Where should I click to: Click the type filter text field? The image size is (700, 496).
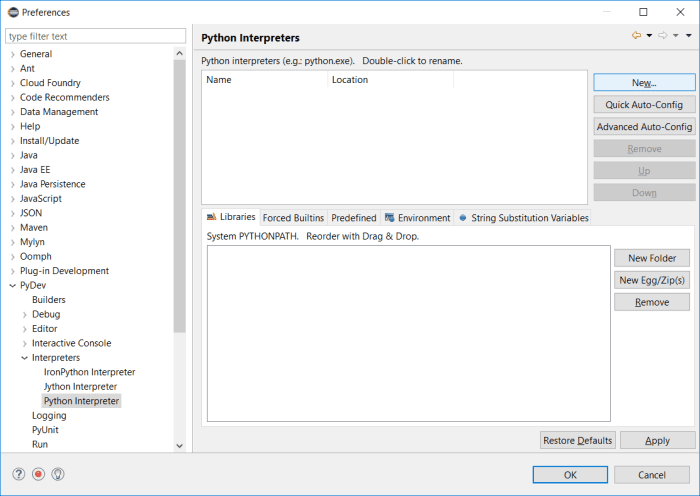click(96, 36)
